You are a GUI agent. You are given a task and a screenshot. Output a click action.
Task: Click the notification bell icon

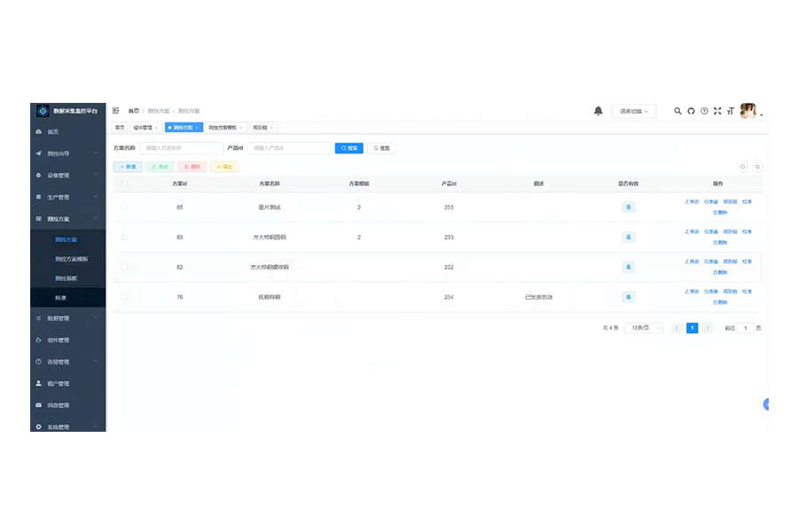tap(598, 111)
